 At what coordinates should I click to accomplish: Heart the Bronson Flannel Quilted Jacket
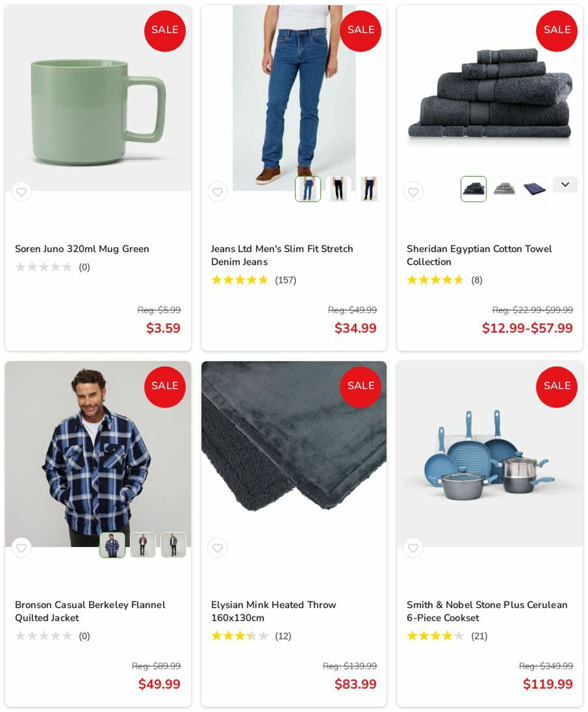[21, 548]
